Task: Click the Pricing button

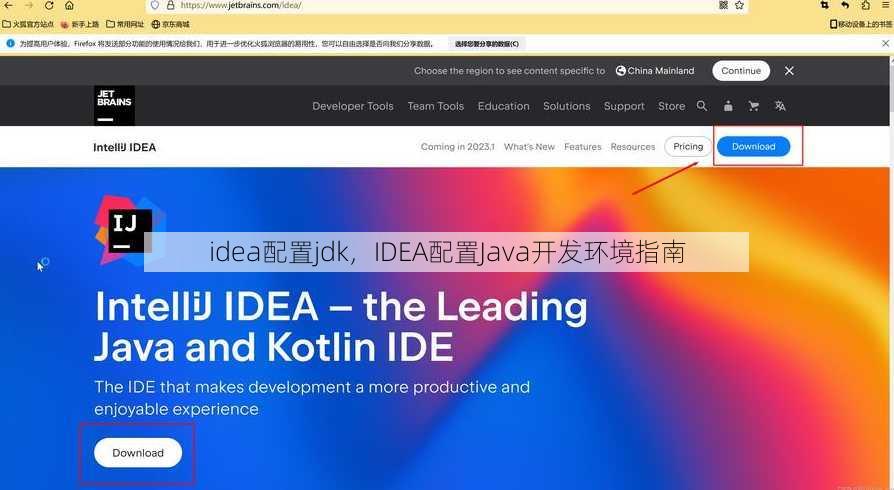Action: click(x=688, y=147)
